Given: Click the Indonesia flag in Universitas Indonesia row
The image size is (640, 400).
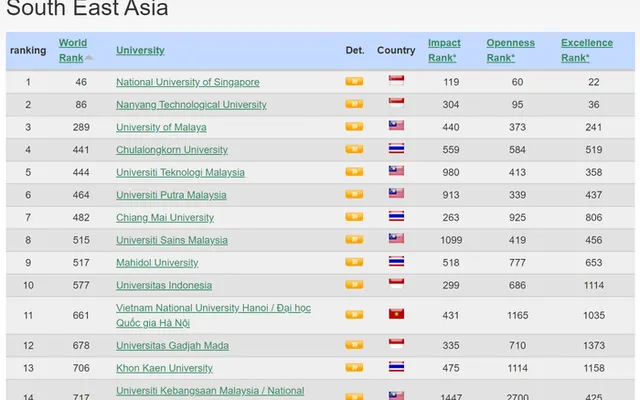Looking at the screenshot, I should pos(396,283).
